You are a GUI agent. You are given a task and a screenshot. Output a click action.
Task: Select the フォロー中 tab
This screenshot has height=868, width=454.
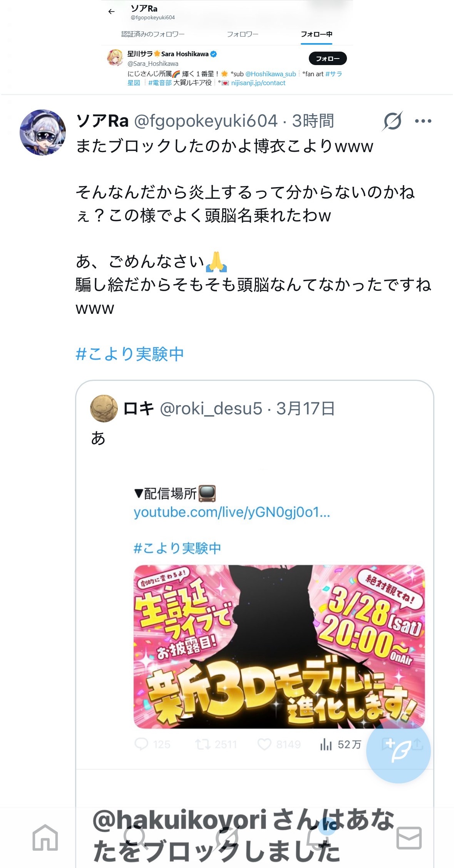click(317, 34)
